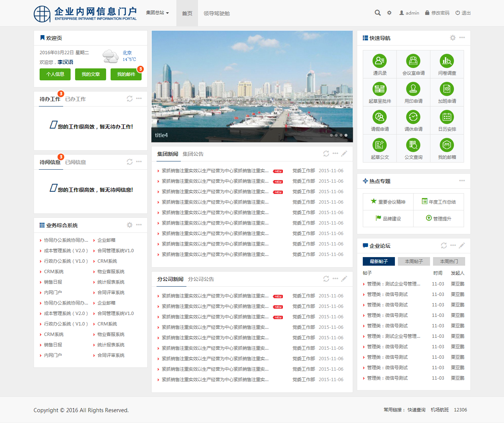Select the first carousel indicator dot
The width and height of the screenshot is (504, 423).
point(331,135)
